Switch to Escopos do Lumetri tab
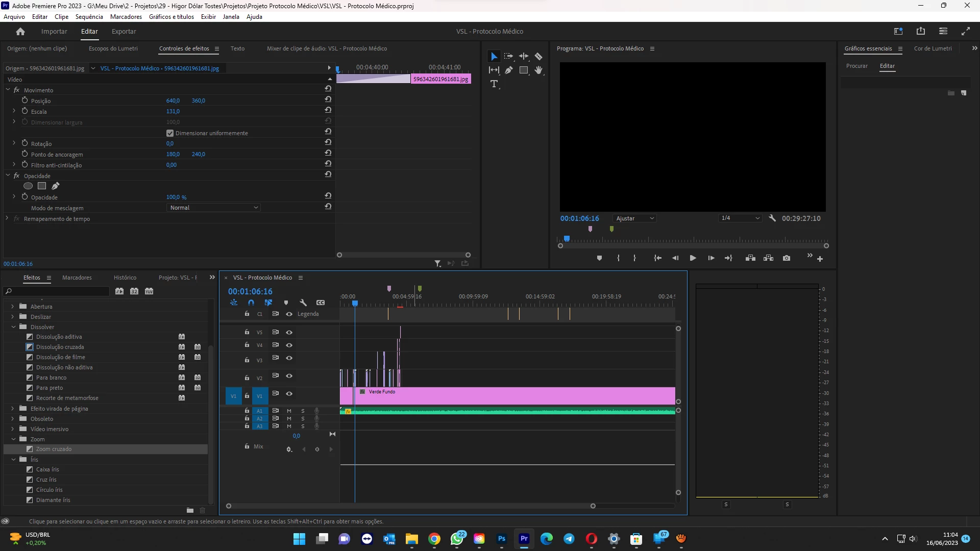 (113, 48)
